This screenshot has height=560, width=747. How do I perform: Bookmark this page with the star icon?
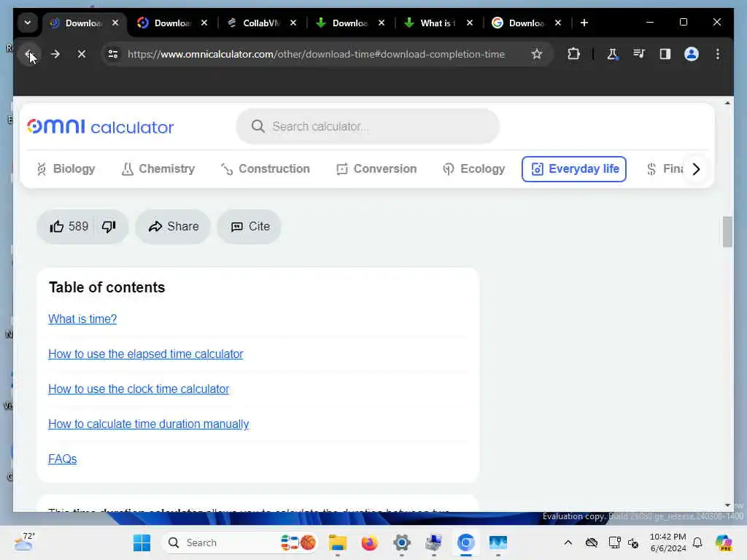(537, 54)
